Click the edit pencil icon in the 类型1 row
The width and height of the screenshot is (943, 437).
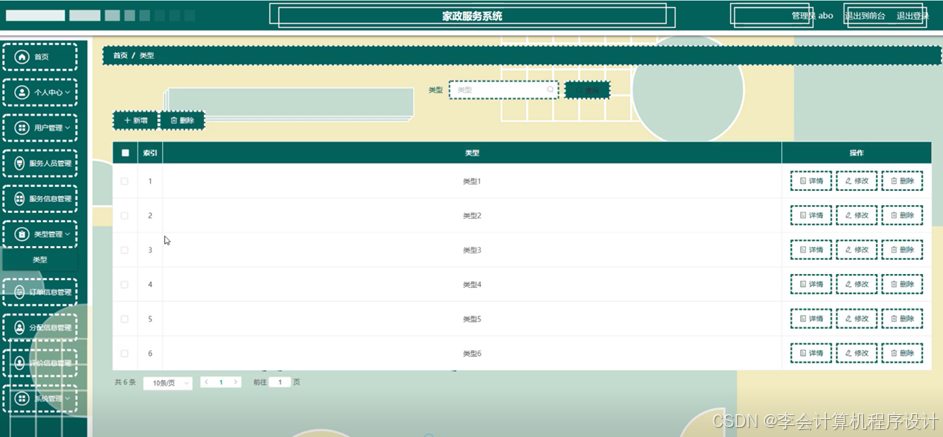click(x=848, y=181)
